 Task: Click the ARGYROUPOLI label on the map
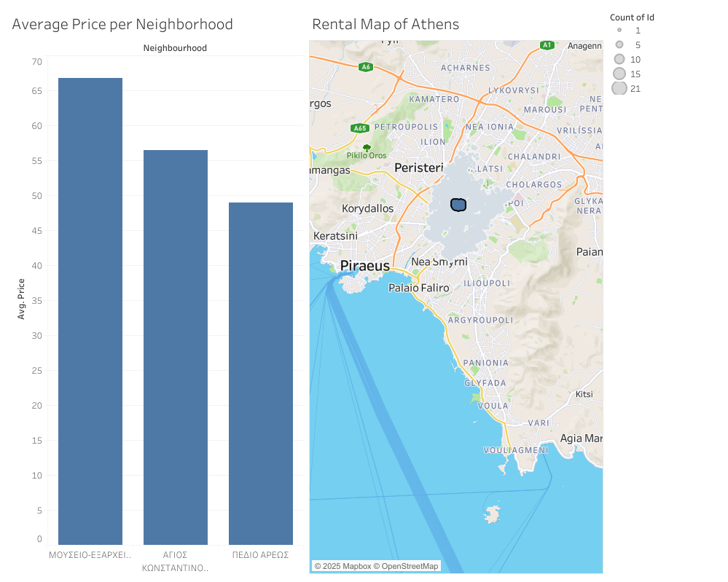[480, 321]
